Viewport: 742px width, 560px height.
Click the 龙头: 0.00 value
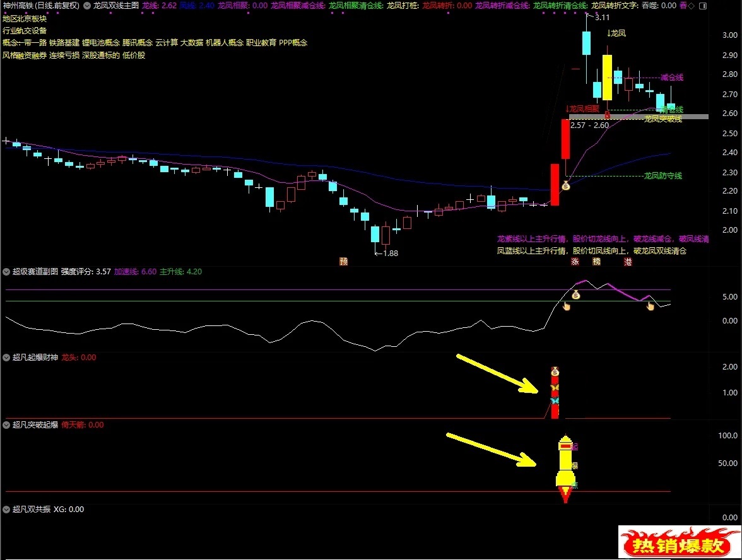coord(78,357)
